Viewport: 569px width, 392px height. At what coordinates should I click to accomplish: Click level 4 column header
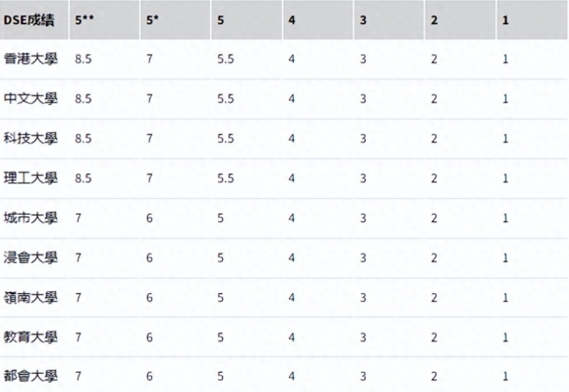[291, 20]
